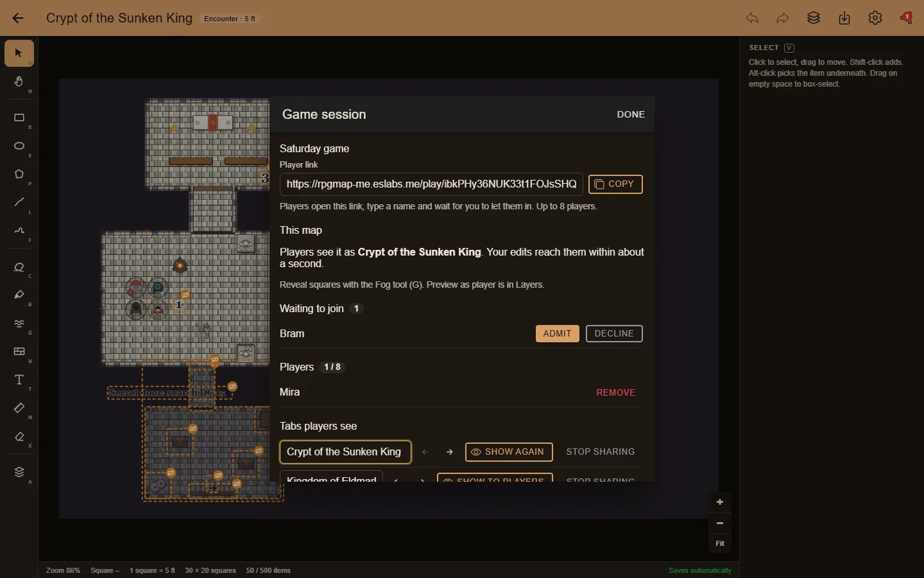
Task: Select the arrow Select tool
Action: click(x=19, y=53)
